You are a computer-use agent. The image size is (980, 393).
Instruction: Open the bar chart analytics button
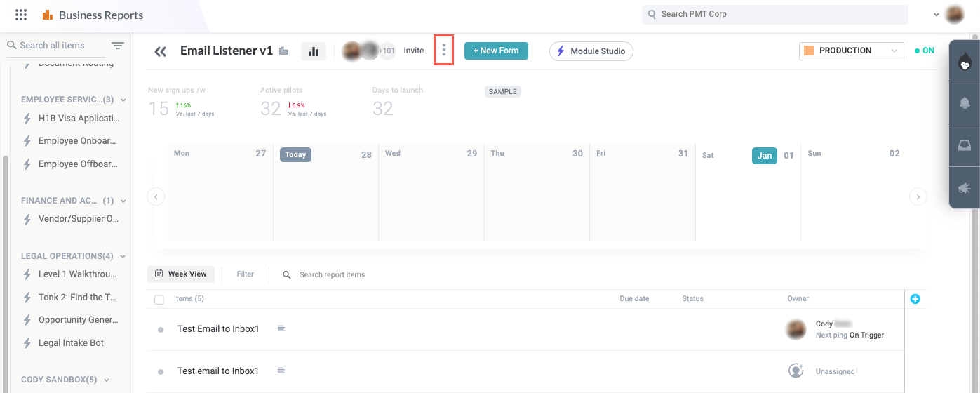[314, 51]
